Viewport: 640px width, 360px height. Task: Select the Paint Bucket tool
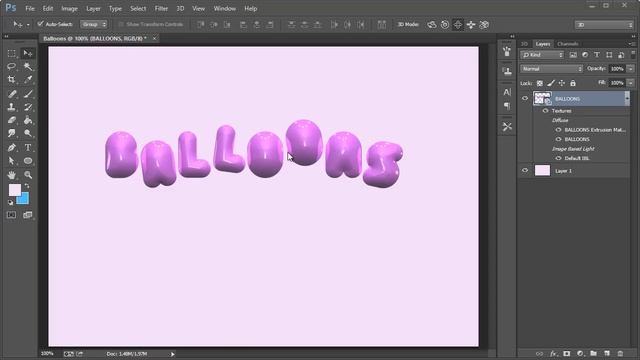pyautogui.click(x=28, y=120)
